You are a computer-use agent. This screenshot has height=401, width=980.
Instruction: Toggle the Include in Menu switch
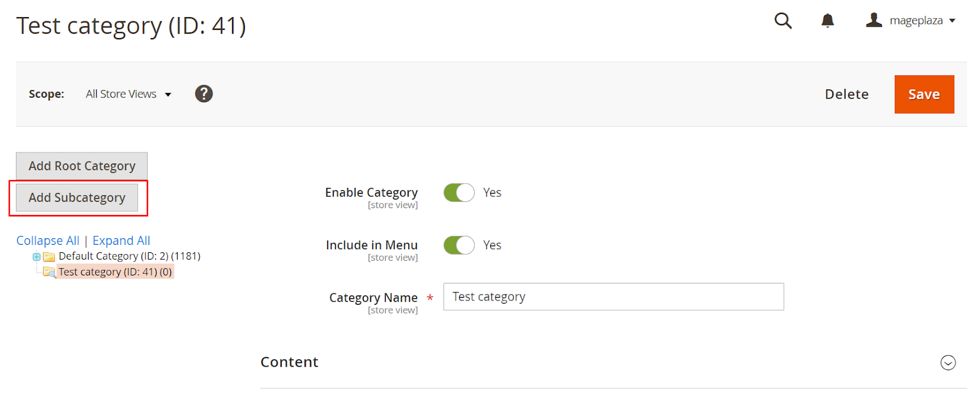click(x=459, y=245)
